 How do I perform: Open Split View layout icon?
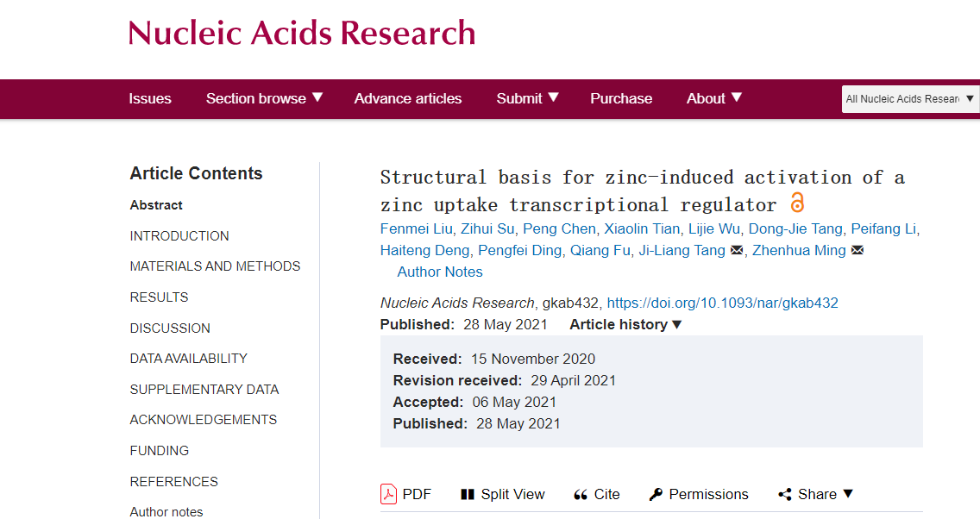click(468, 494)
